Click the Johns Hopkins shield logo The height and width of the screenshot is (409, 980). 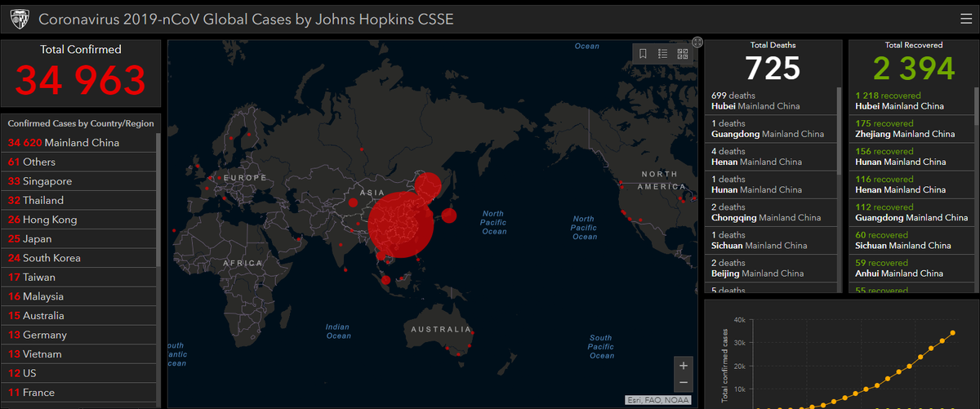pos(19,18)
